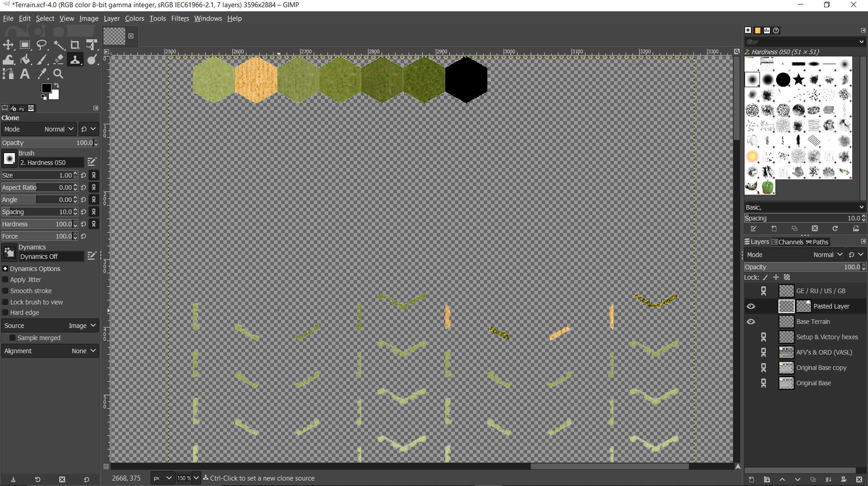Toggle lock alpha channel for layer
Viewport: 868px width, 486px height.
[x=787, y=277]
